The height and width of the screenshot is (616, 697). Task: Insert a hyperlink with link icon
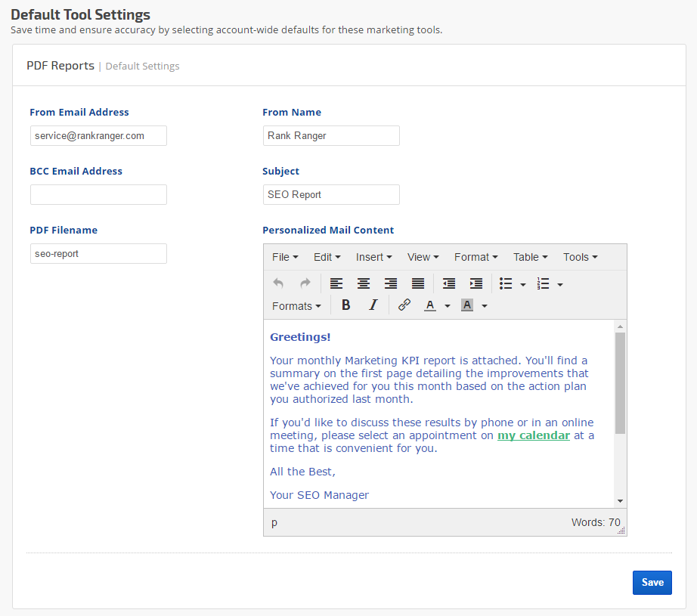pyautogui.click(x=404, y=305)
